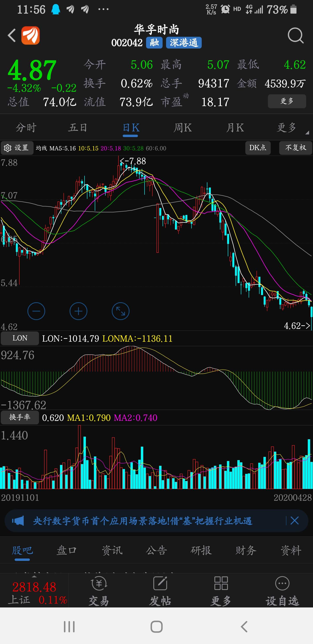Tap the 华孚时尚 stock title

[156, 30]
